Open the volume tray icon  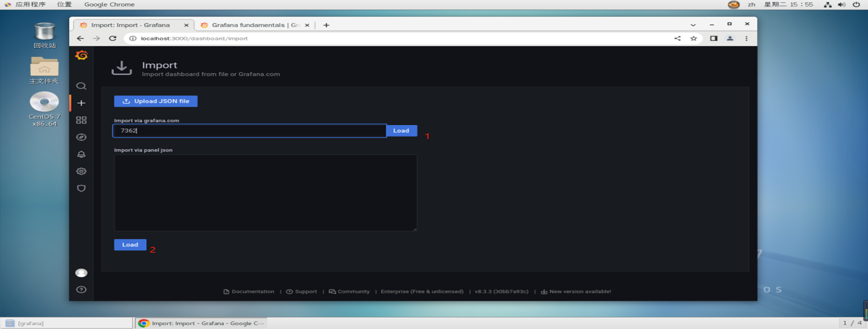(842, 5)
